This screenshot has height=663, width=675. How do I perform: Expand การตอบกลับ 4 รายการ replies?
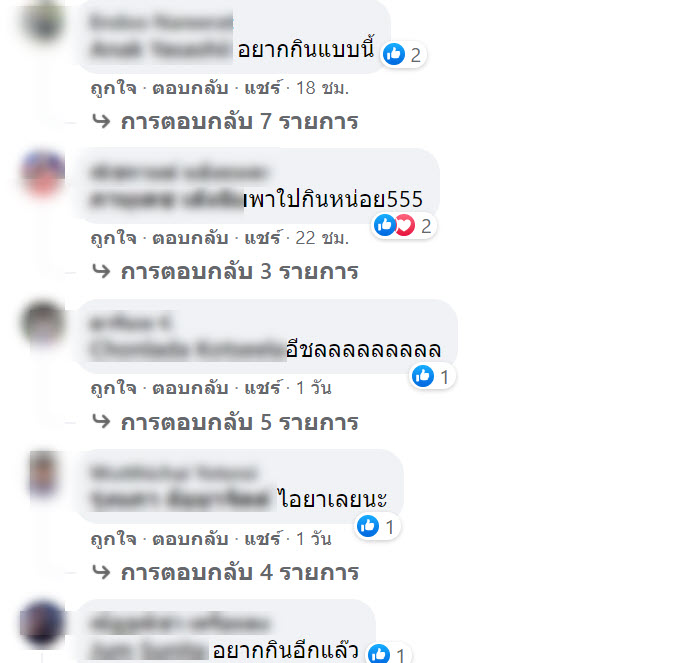point(225,572)
